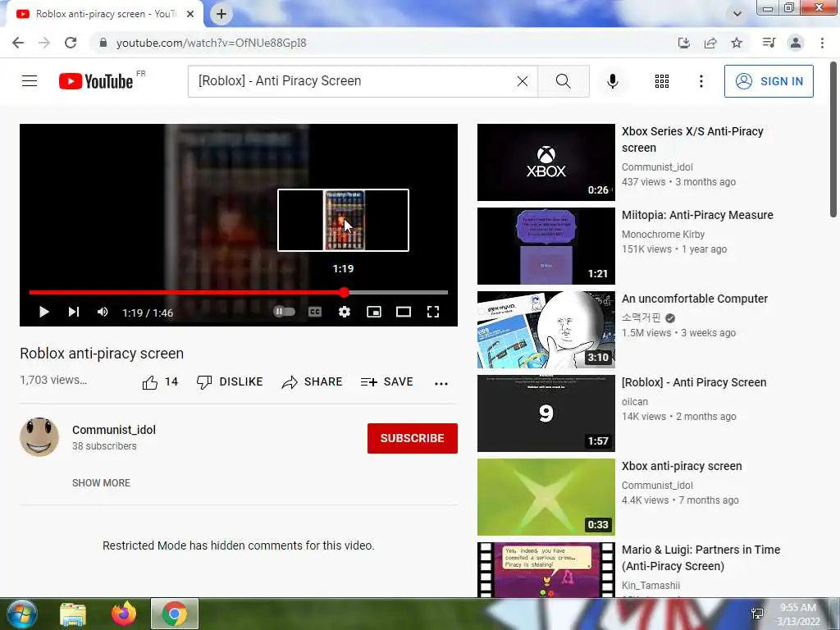Screen dimensions: 840x630
Task: Open Mario & Luigi Partners in Time video
Action: 701,558
